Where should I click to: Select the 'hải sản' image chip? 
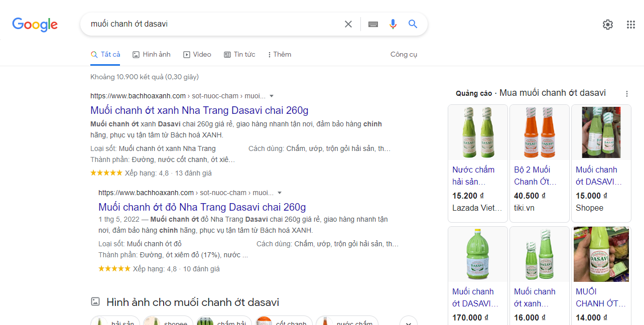pyautogui.click(x=115, y=321)
